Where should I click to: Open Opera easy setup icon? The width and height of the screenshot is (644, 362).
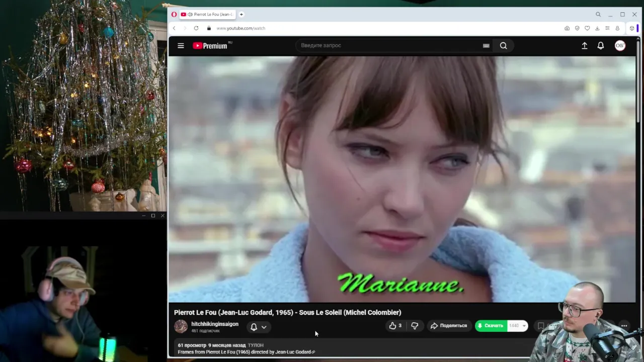(x=607, y=28)
